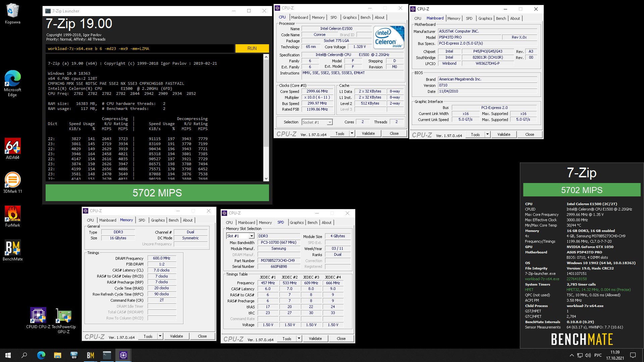Click Validate in CPU-Z CPU window

(x=368, y=133)
